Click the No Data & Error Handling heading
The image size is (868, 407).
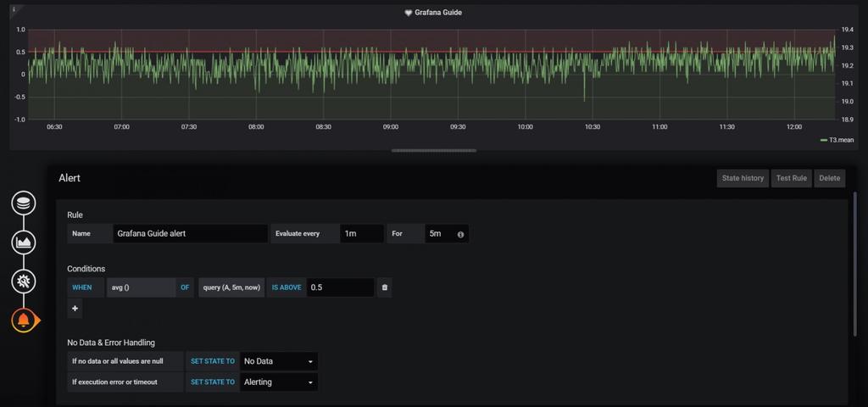(111, 343)
